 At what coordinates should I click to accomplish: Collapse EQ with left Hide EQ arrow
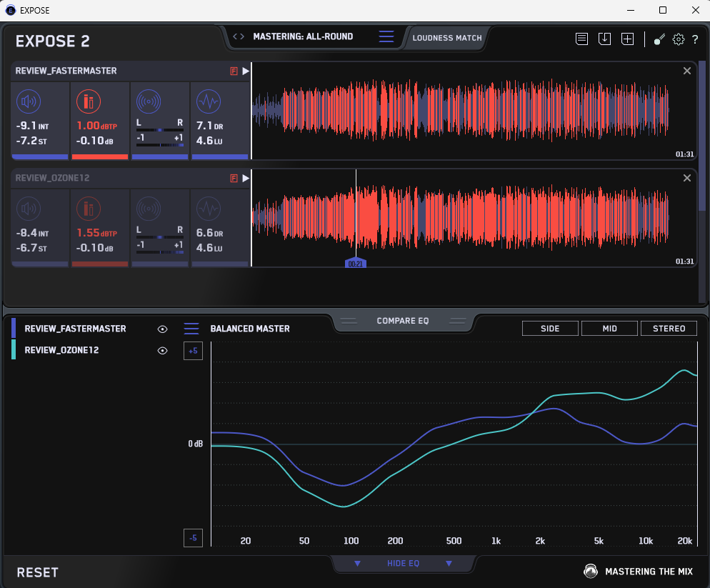[357, 563]
